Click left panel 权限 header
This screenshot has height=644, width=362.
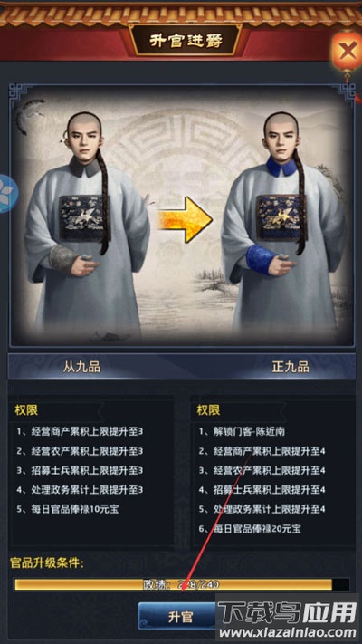coord(26,410)
